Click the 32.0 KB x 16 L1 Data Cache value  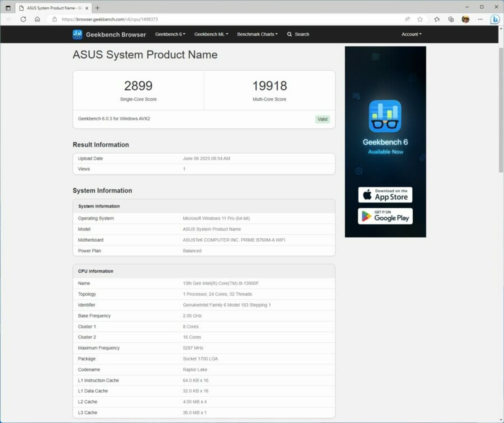click(196, 391)
